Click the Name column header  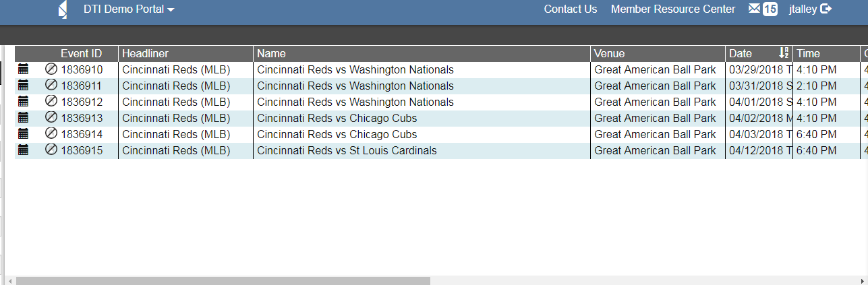pyautogui.click(x=271, y=53)
